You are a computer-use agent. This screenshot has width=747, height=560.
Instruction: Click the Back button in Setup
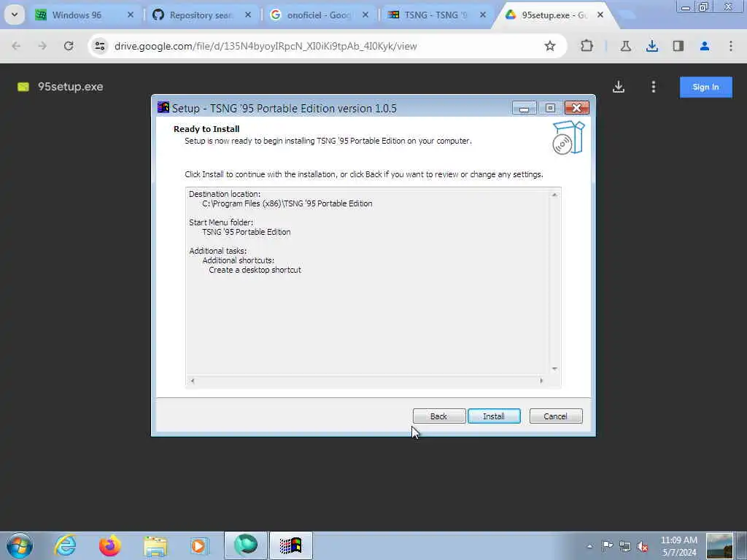pyautogui.click(x=438, y=416)
